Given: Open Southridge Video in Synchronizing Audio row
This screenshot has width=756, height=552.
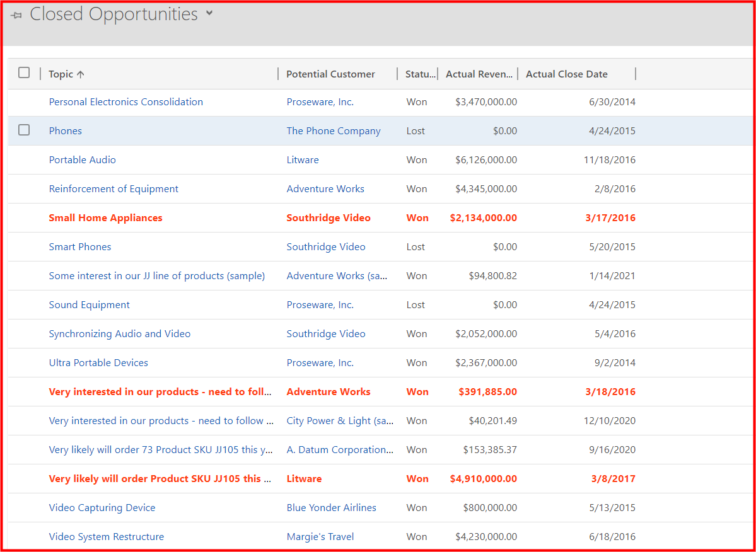Looking at the screenshot, I should pyautogui.click(x=326, y=334).
